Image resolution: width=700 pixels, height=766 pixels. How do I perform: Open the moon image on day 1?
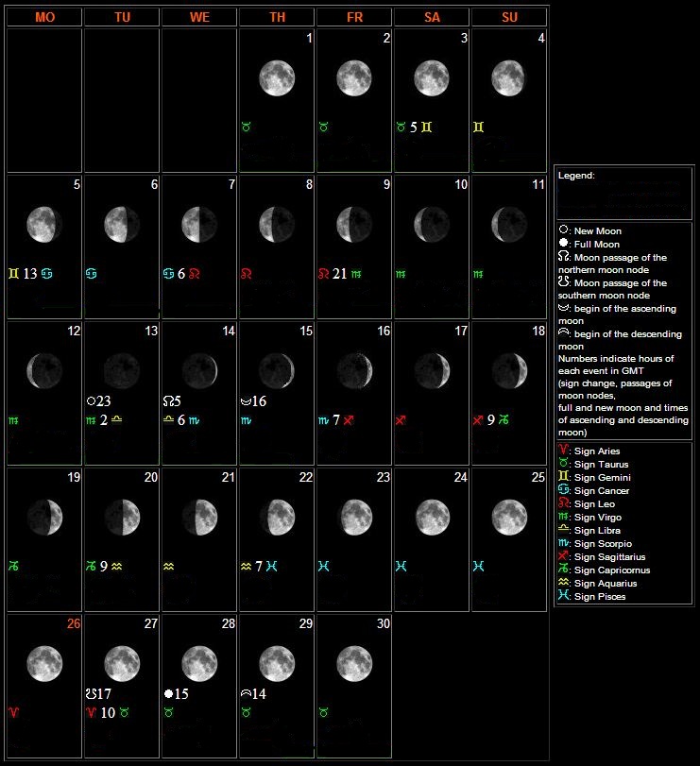[x=276, y=77]
